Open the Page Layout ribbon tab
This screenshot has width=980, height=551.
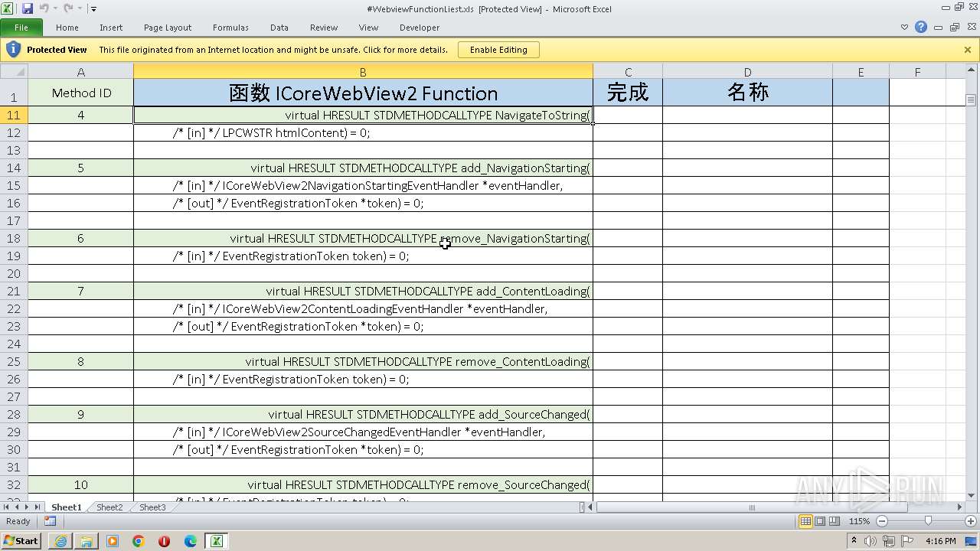point(168,28)
